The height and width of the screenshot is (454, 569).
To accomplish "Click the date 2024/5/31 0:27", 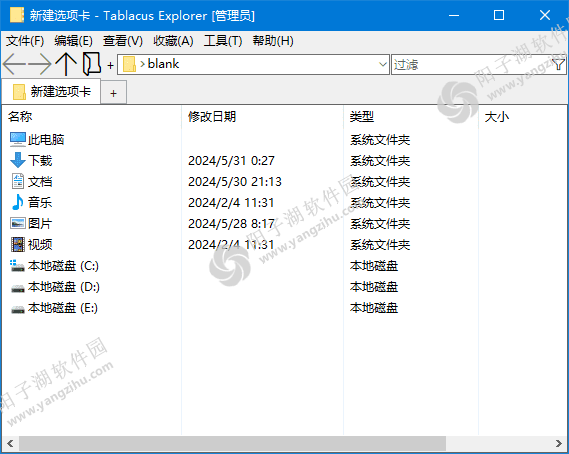I will click(x=231, y=160).
